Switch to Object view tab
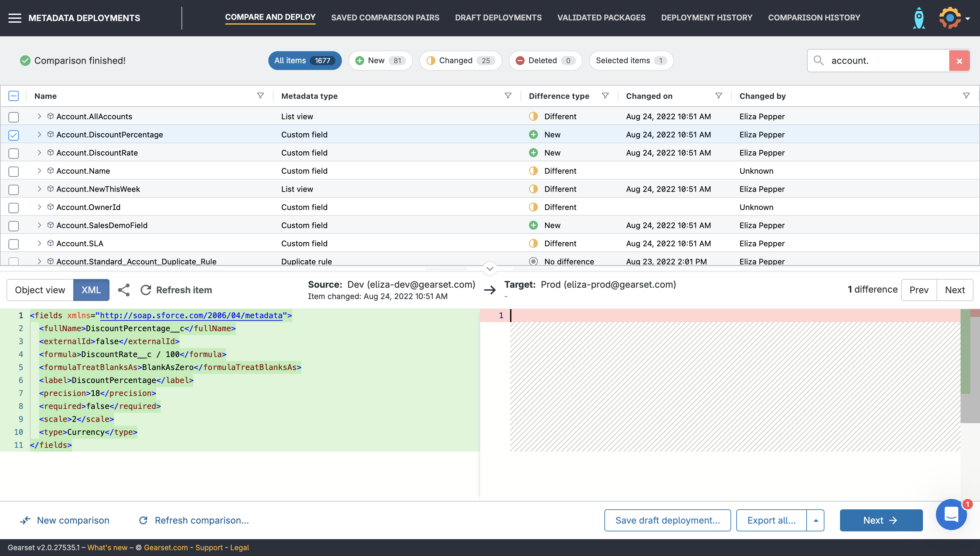Image resolution: width=980 pixels, height=556 pixels. pyautogui.click(x=40, y=290)
